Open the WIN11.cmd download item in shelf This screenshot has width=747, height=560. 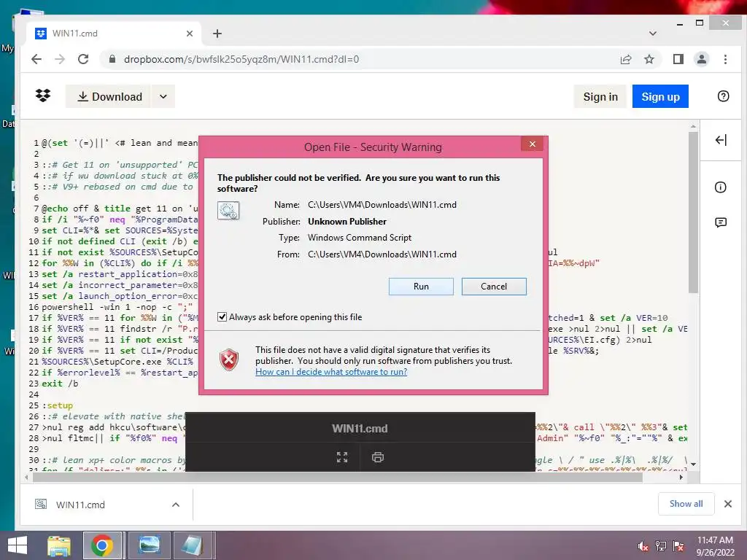[80, 505]
